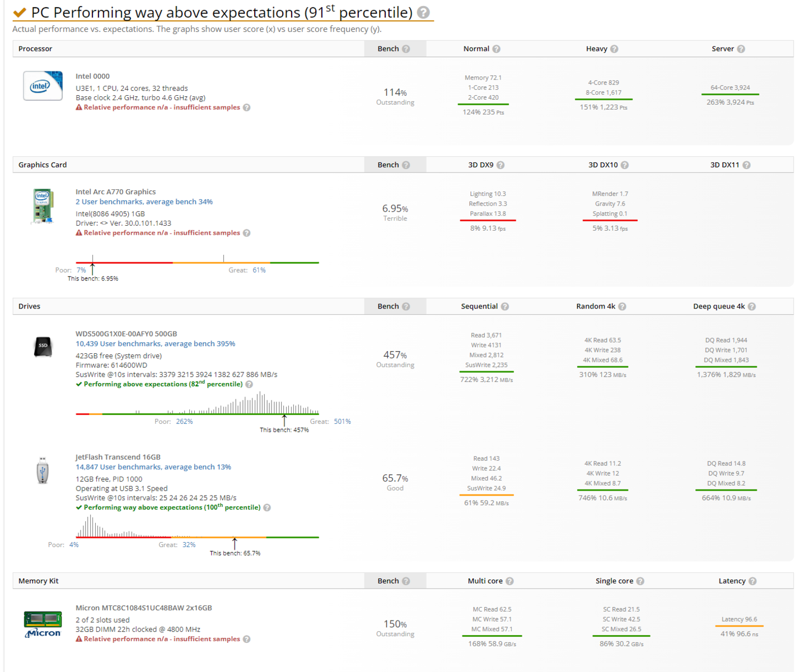Click the help icon beside Heavy column
Screen dimensions: 800x672
pyautogui.click(x=614, y=49)
